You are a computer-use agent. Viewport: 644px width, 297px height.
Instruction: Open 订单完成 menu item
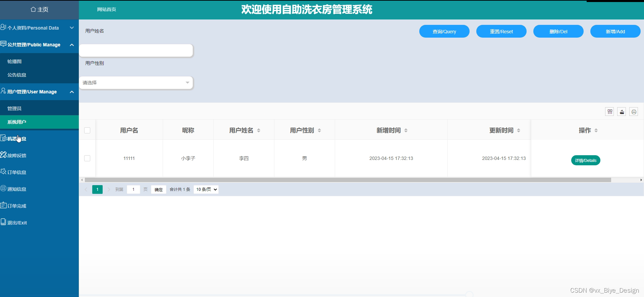[39, 206]
